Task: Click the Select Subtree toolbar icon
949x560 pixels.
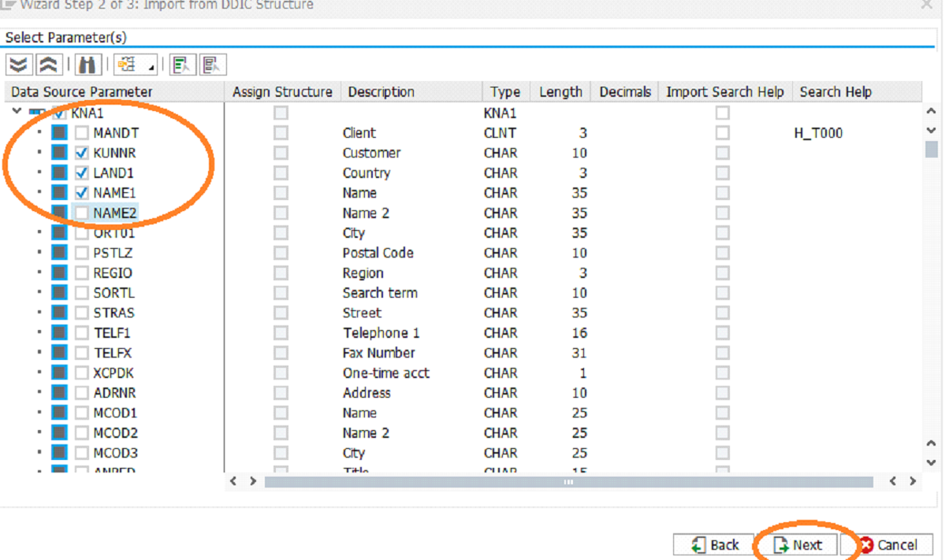Action: [x=182, y=64]
